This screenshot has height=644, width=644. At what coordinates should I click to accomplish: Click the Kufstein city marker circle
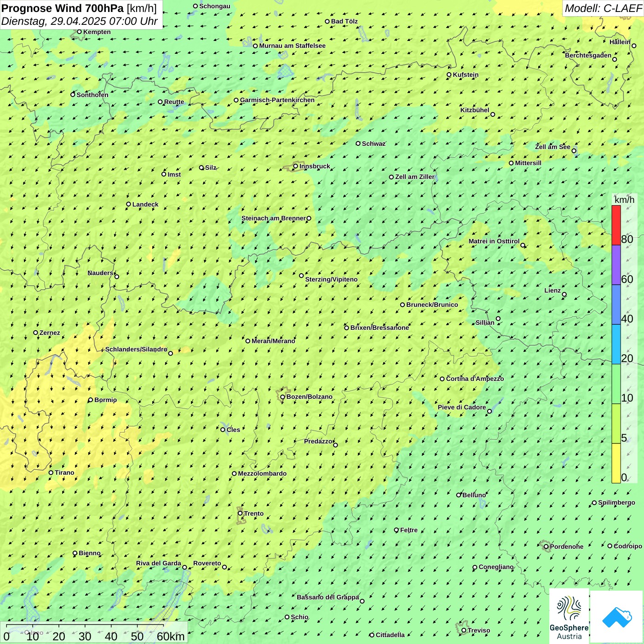click(449, 75)
